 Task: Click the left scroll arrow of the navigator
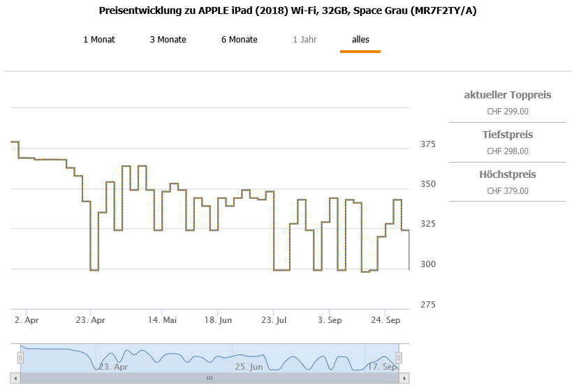point(15,378)
